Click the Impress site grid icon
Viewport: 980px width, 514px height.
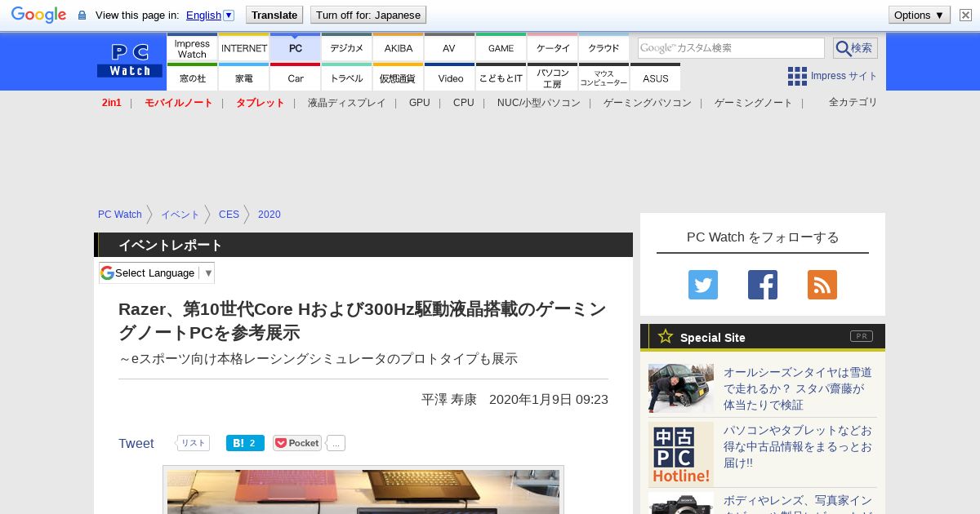[797, 76]
